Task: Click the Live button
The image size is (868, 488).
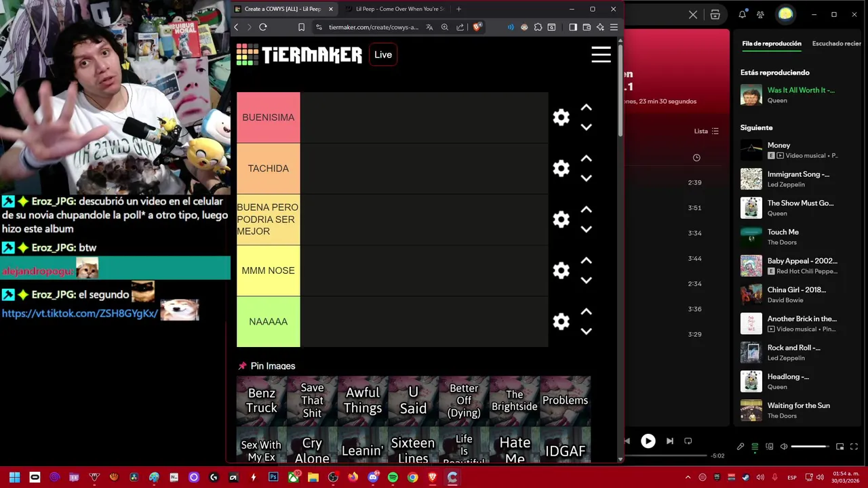Action: [383, 55]
